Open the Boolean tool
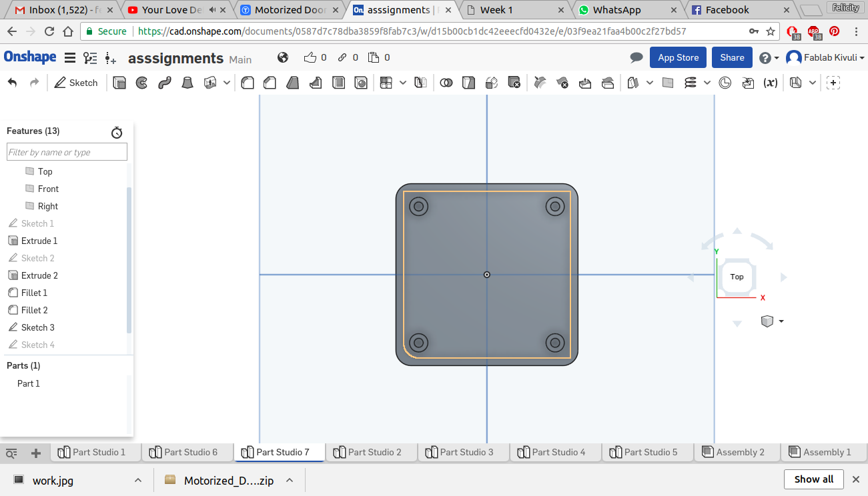The height and width of the screenshot is (496, 868). (446, 83)
